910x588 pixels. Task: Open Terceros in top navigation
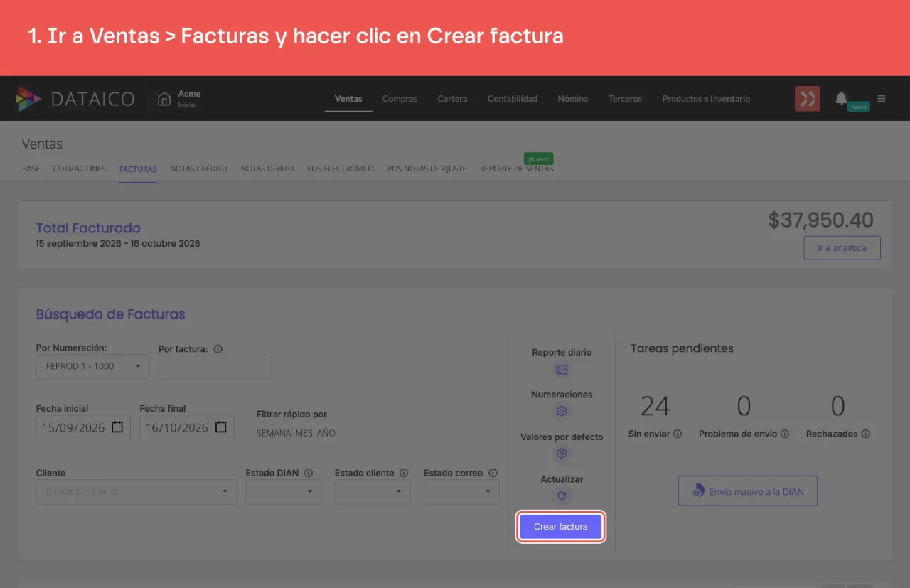coord(625,99)
